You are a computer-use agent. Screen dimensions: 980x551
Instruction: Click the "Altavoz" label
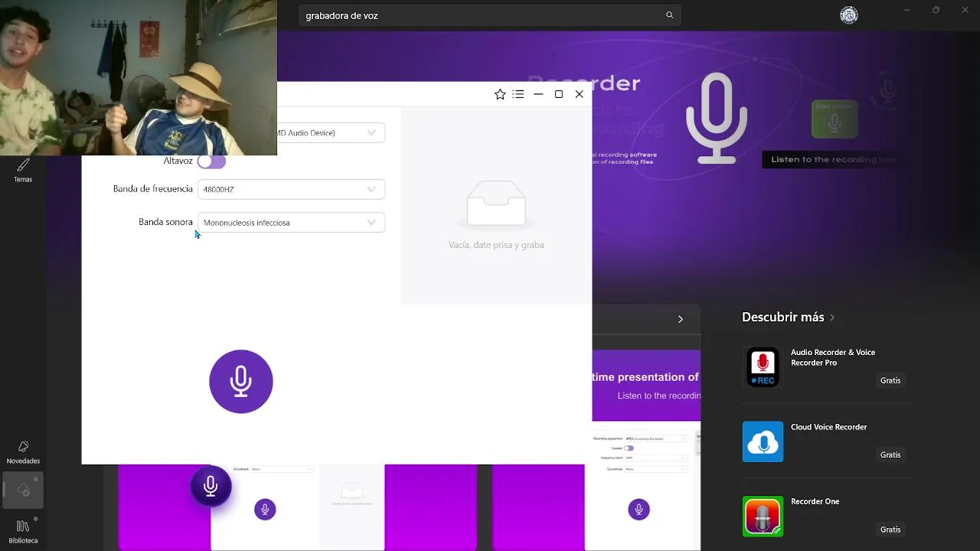(178, 161)
